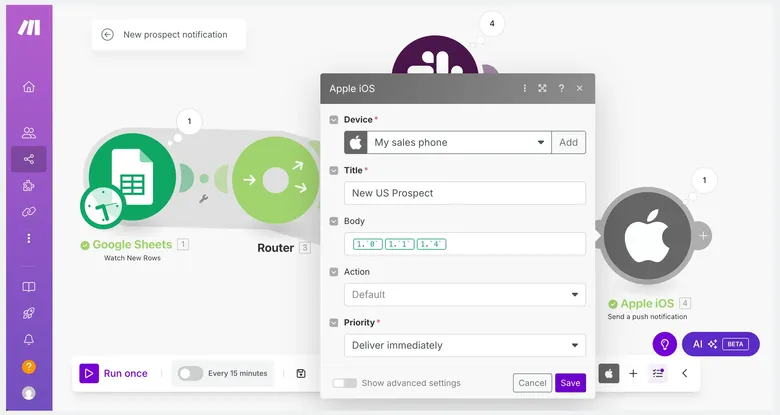Viewport: 780px width, 415px height.
Task: Open the What's new rocket icon
Action: pos(29,313)
